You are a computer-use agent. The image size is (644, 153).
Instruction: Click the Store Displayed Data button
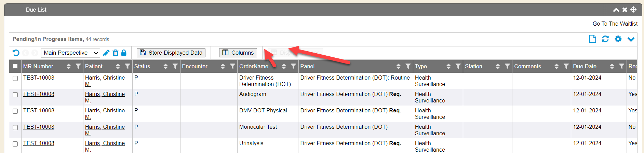(x=171, y=53)
